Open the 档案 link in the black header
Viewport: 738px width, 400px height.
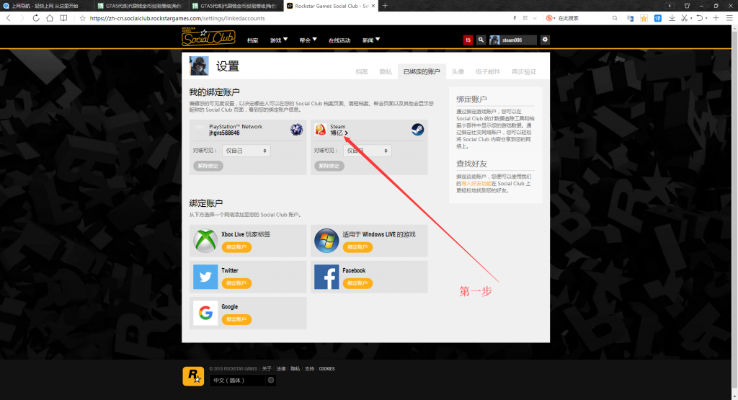(252, 40)
